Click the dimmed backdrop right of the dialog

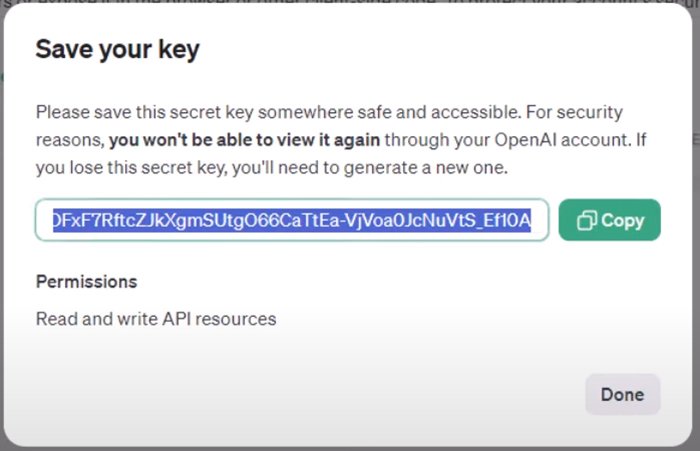pyautogui.click(x=696, y=223)
